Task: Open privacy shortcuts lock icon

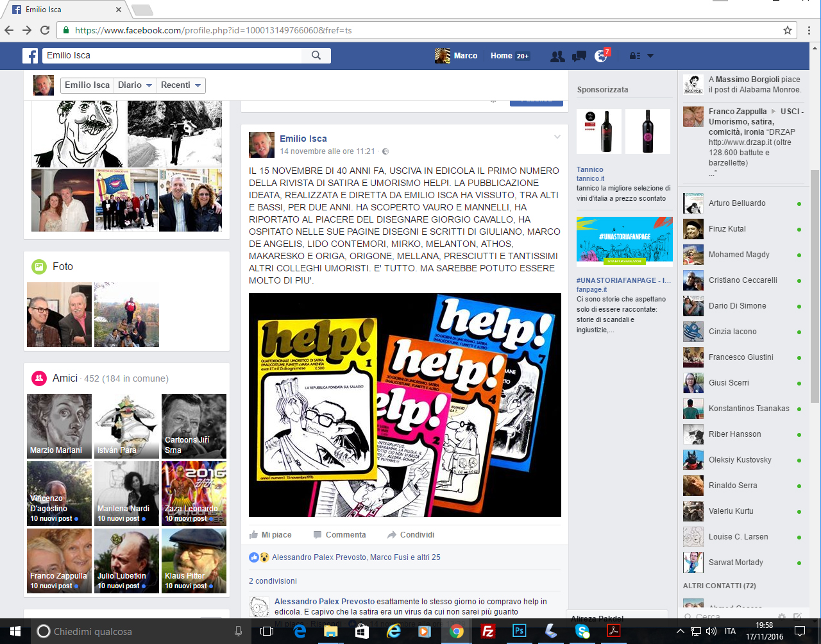Action: click(x=634, y=56)
